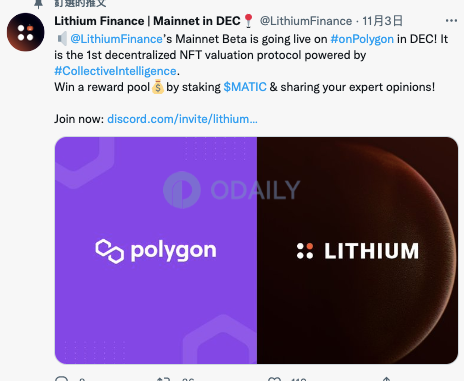The width and height of the screenshot is (464, 381).
Task: Click the gray @LithiumFinance handle in header
Action: 306,21
